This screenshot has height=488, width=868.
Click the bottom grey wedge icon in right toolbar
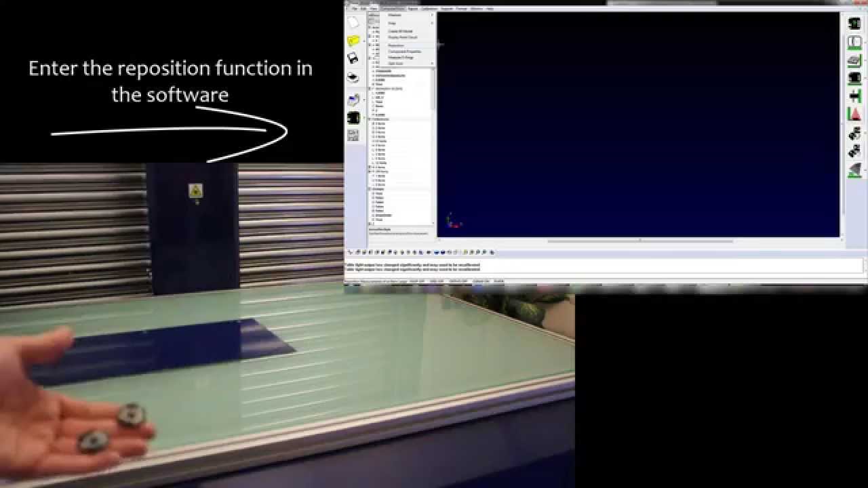click(x=854, y=169)
